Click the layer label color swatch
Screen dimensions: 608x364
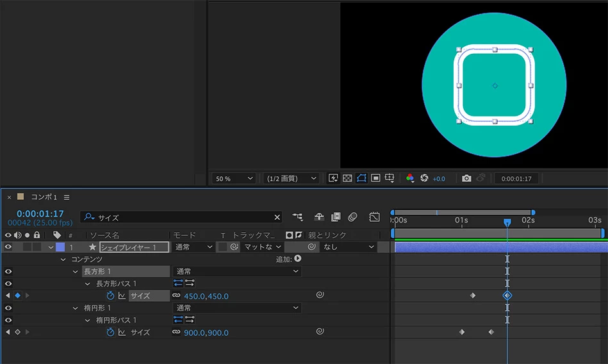[60, 247]
